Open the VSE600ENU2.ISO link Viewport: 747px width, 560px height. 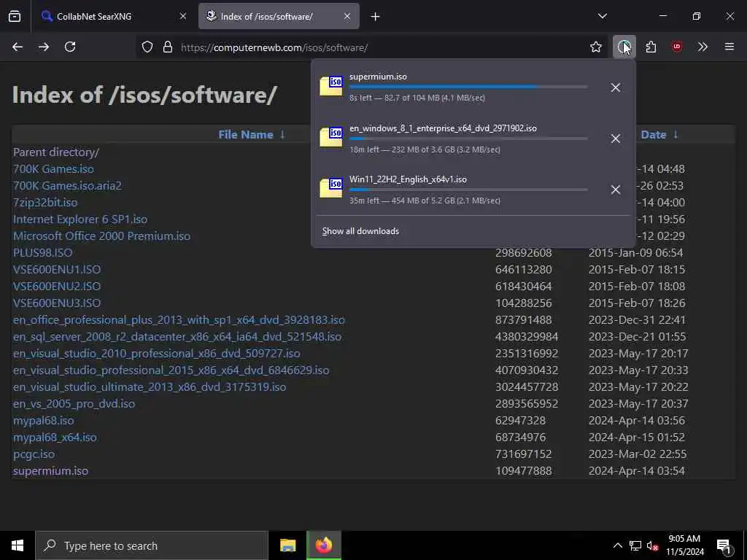[x=57, y=286]
